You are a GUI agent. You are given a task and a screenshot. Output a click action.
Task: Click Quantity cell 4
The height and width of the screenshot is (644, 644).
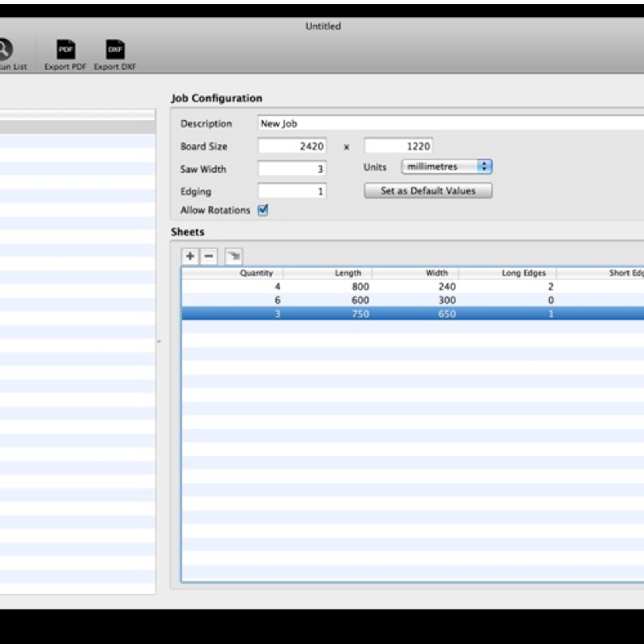pyautogui.click(x=277, y=287)
